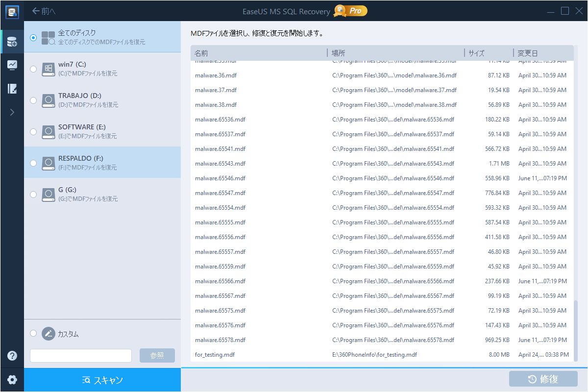This screenshot has height=392, width=588.
Task: Select malware.65537.mdf file row
Action: [382, 134]
